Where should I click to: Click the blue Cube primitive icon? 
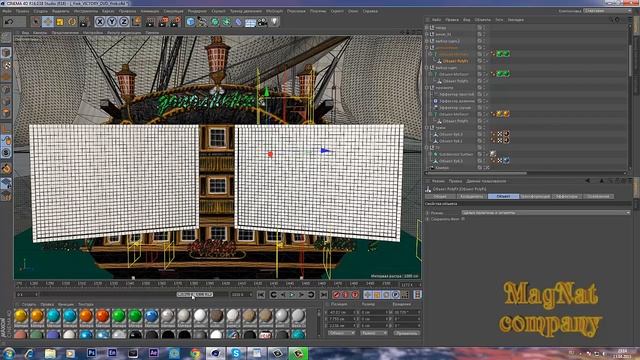190,22
